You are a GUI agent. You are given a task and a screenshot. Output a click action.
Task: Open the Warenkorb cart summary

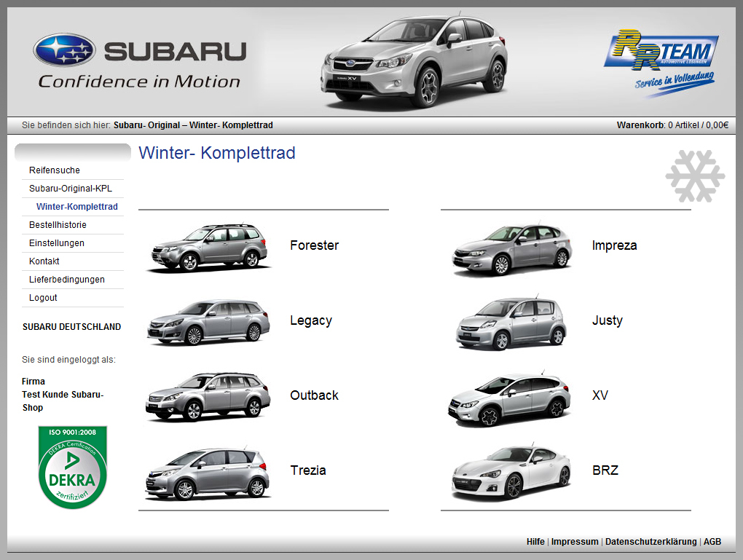(x=672, y=125)
